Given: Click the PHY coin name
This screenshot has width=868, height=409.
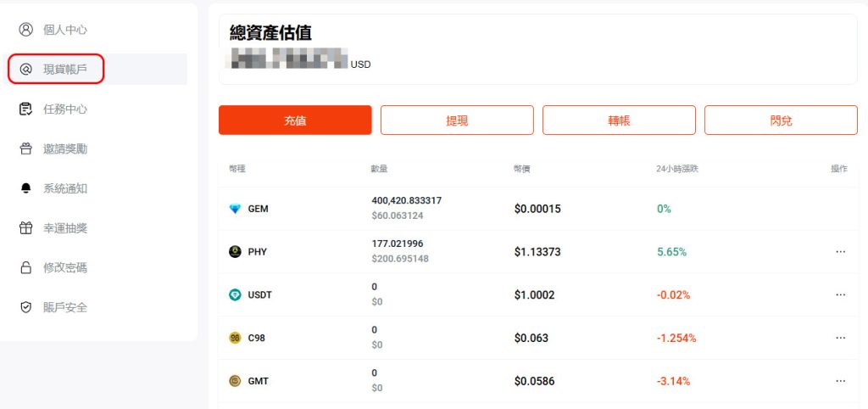Looking at the screenshot, I should pyautogui.click(x=258, y=252).
